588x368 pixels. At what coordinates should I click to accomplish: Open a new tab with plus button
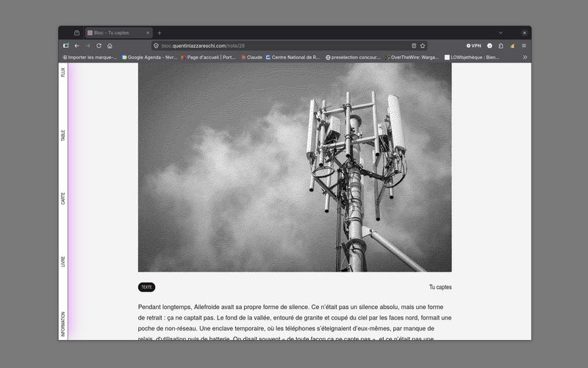coord(159,33)
